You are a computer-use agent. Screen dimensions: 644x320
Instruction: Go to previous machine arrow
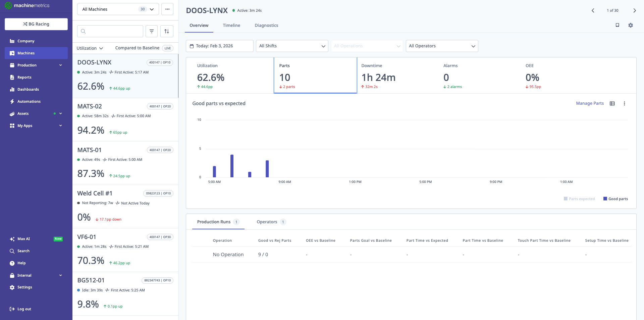point(593,10)
